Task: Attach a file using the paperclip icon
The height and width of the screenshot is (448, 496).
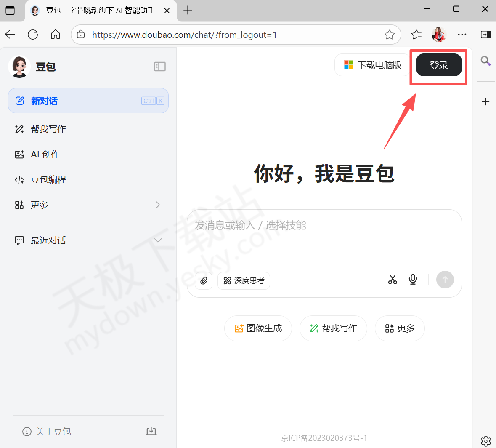Action: tap(204, 281)
